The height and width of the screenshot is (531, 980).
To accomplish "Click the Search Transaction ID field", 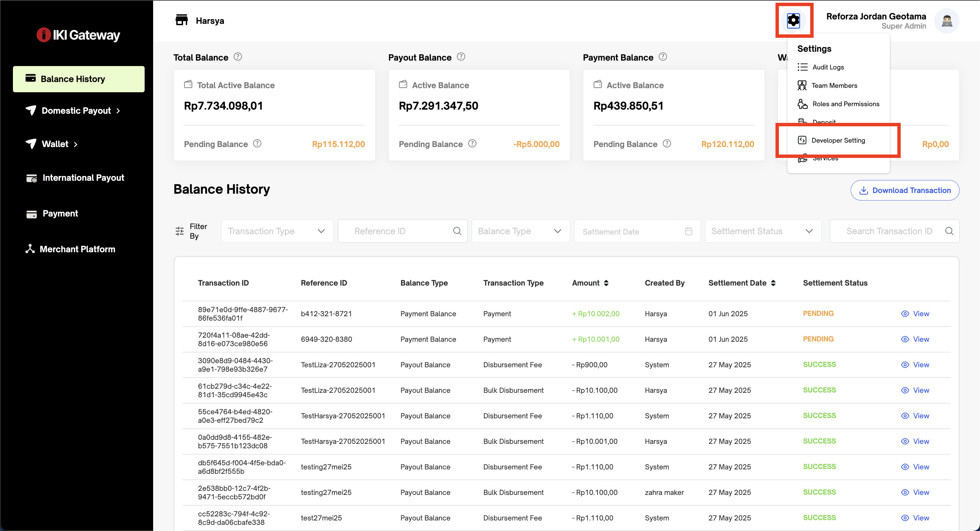I will tap(889, 231).
